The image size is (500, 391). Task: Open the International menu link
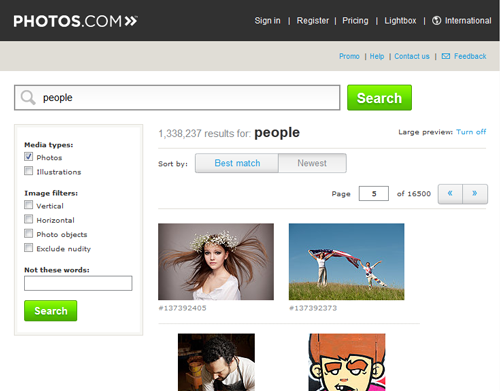pyautogui.click(x=468, y=21)
